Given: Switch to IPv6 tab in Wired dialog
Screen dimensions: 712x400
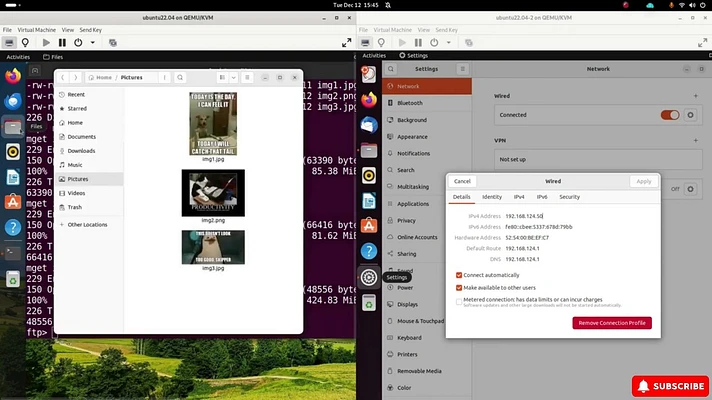Looking at the screenshot, I should pos(542,197).
